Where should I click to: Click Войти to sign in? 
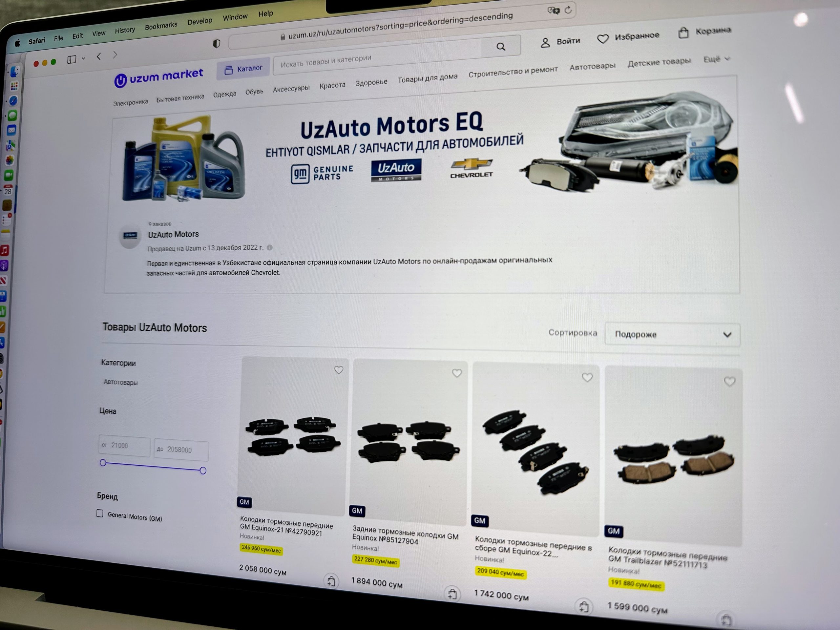pyautogui.click(x=561, y=42)
